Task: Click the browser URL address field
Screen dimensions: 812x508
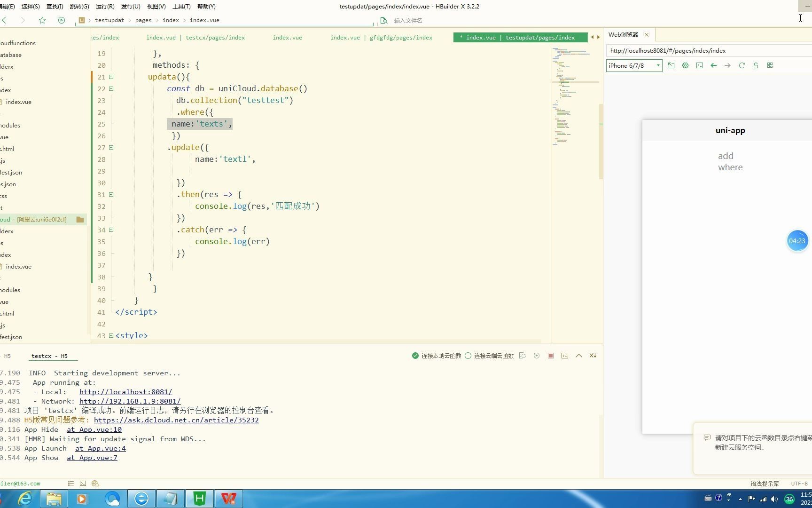Action: tap(710, 50)
